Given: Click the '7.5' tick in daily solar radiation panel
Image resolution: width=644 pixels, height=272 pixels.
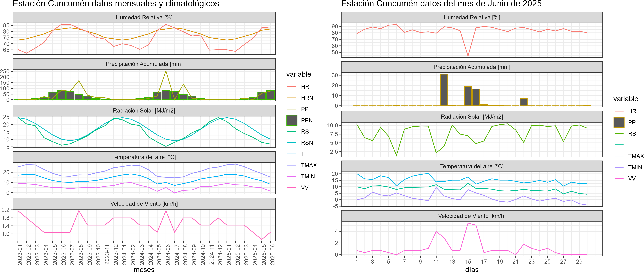Looking at the screenshot, I should tap(334, 134).
